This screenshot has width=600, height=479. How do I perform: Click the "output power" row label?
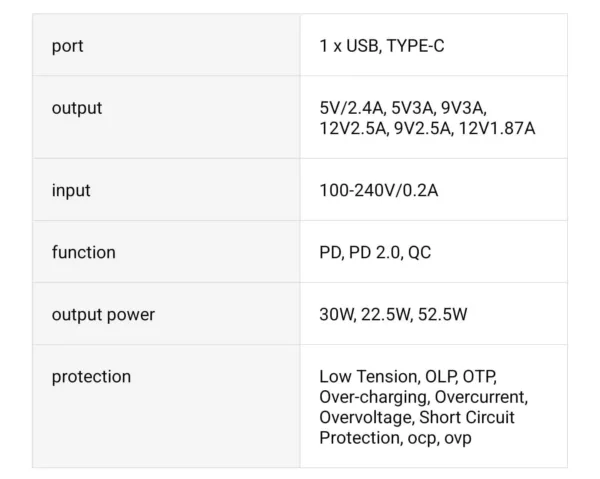tap(103, 314)
